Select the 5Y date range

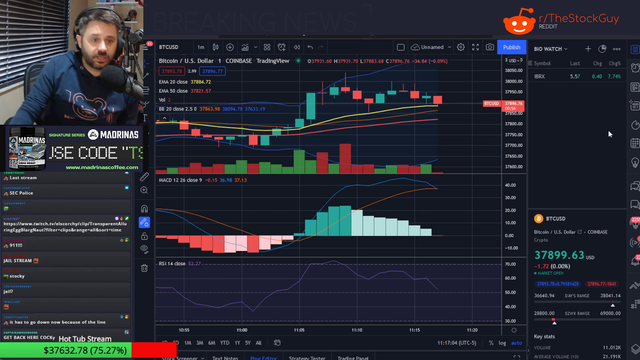248,343
